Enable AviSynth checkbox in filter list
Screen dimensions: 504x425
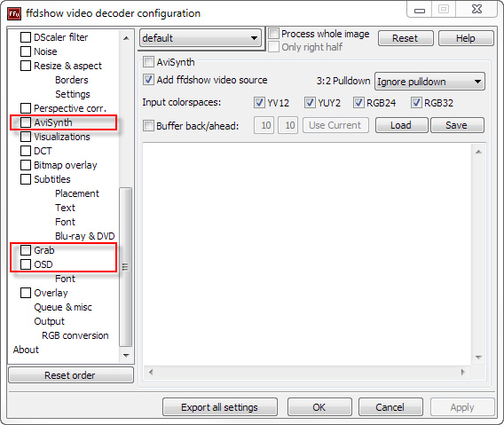point(26,122)
